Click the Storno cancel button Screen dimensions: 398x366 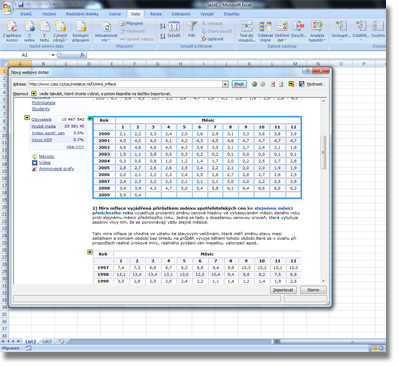(313, 290)
